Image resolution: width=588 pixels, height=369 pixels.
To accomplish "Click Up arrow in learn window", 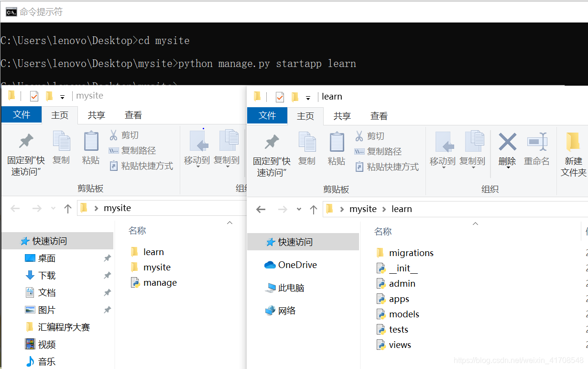I will pyautogui.click(x=314, y=209).
